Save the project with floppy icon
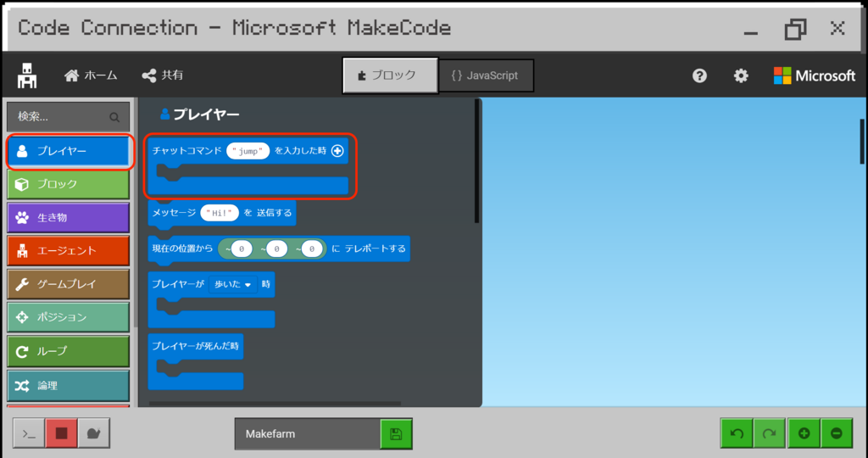 click(x=397, y=433)
